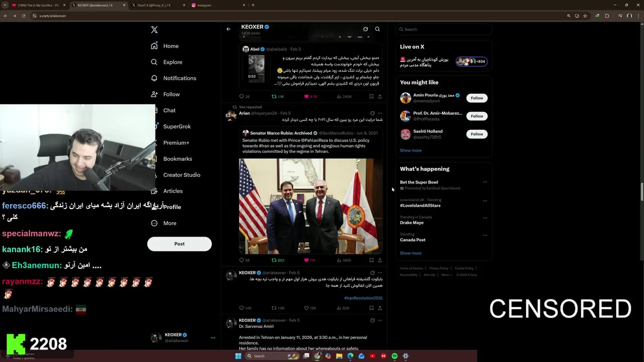Open the Windows Start menu
The width and height of the screenshot is (644, 362).
238,356
